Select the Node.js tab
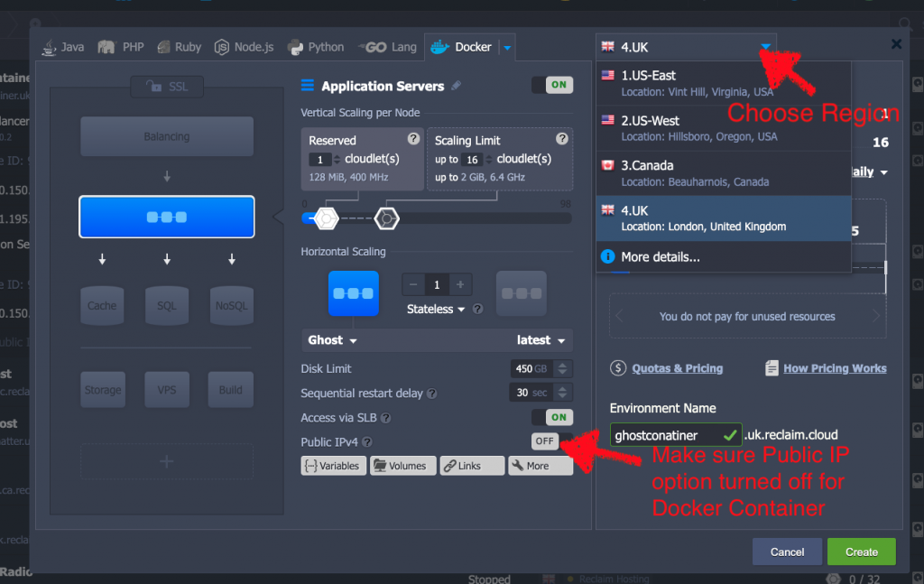The image size is (924, 584). point(244,47)
